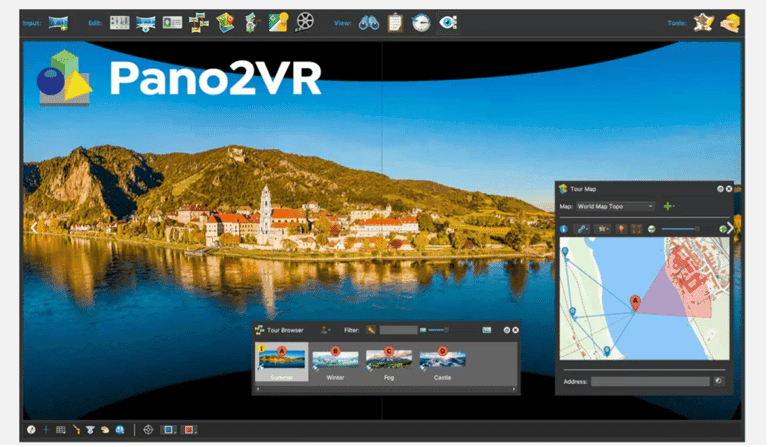Click the funnel filter icon in bottom toolbar
768x447 pixels.
[x=90, y=430]
